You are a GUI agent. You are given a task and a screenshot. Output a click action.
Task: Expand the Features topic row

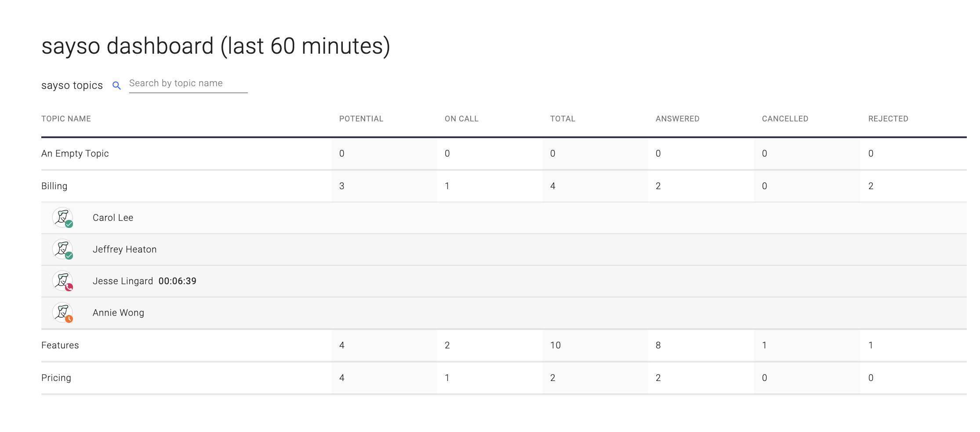[60, 345]
